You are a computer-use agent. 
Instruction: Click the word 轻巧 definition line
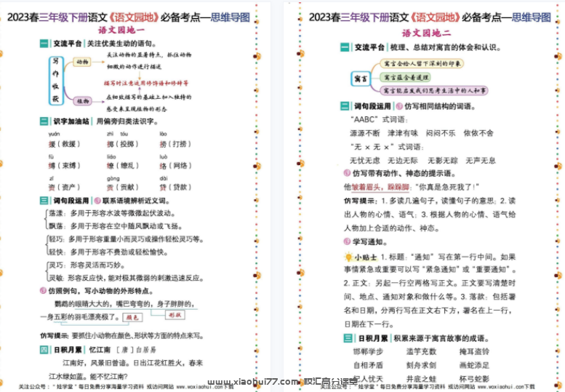(x=127, y=239)
